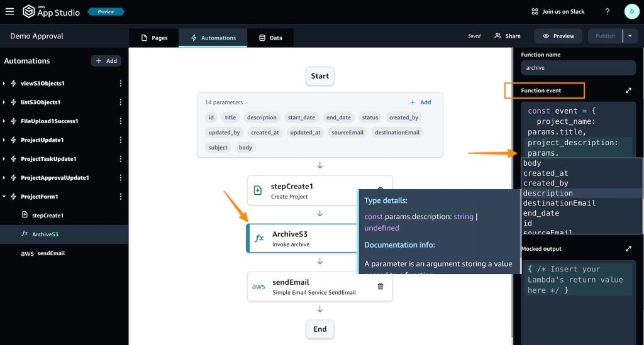Open the user profile avatar
The image size is (644, 345).
(x=631, y=11)
